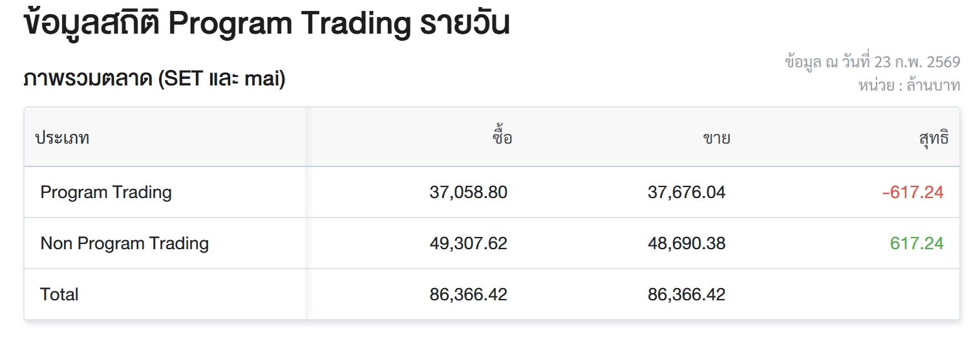Select the Total row label
The height and width of the screenshot is (356, 980).
(x=59, y=295)
